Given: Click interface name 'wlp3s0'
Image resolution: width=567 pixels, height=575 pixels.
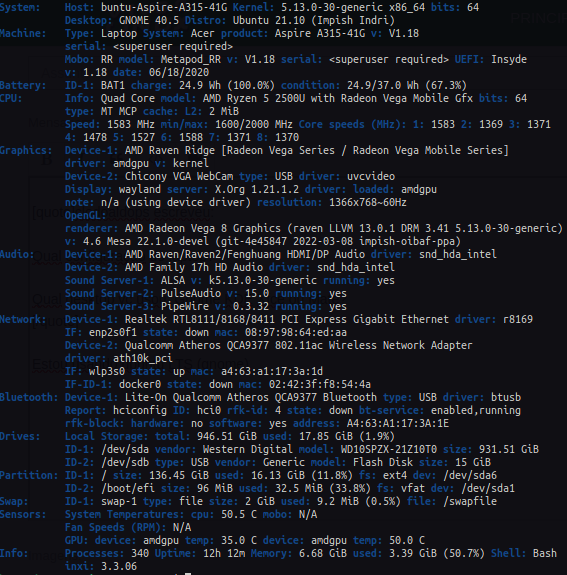Looking at the screenshot, I should coord(107,371).
